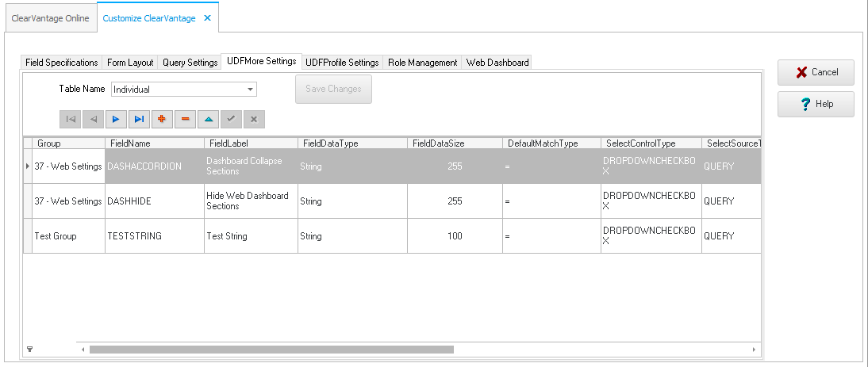Click horizontal scrollbar thumb
This screenshot has width=868, height=367.
pos(271,350)
